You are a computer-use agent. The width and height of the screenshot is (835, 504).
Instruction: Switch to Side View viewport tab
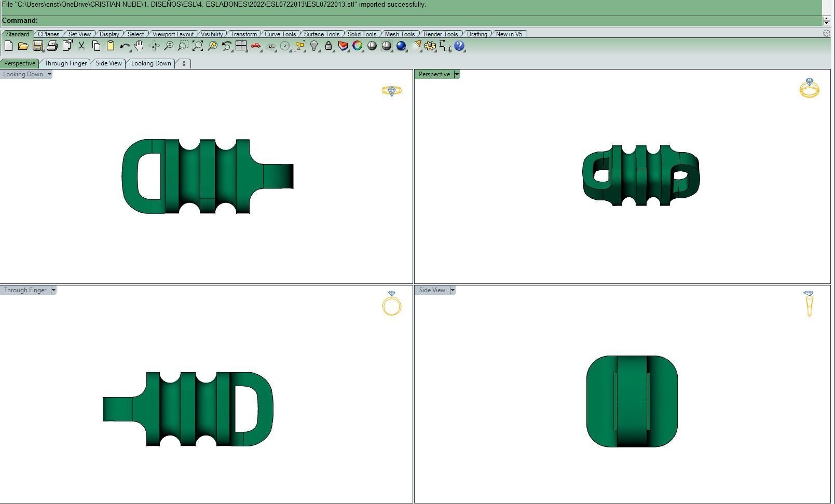pyautogui.click(x=109, y=63)
